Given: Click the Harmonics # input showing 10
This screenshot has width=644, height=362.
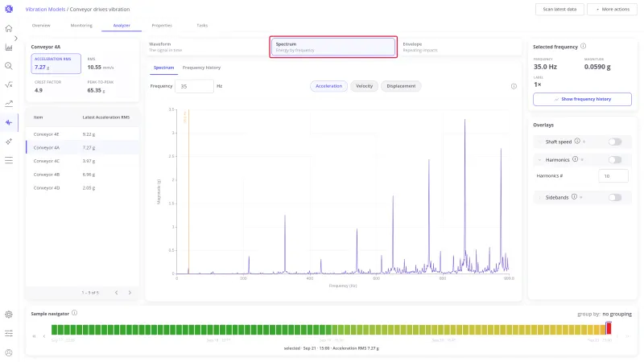Looking at the screenshot, I should pos(613,175).
